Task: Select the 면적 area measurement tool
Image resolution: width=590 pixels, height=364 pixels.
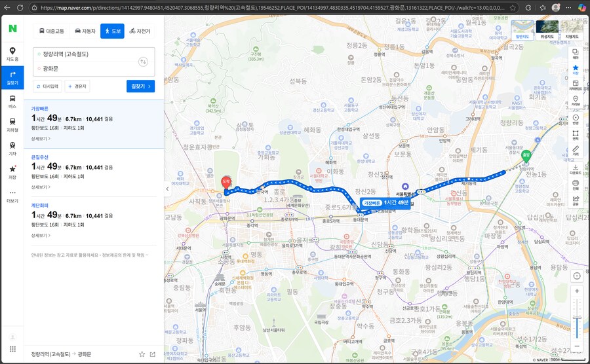Action: point(576,136)
